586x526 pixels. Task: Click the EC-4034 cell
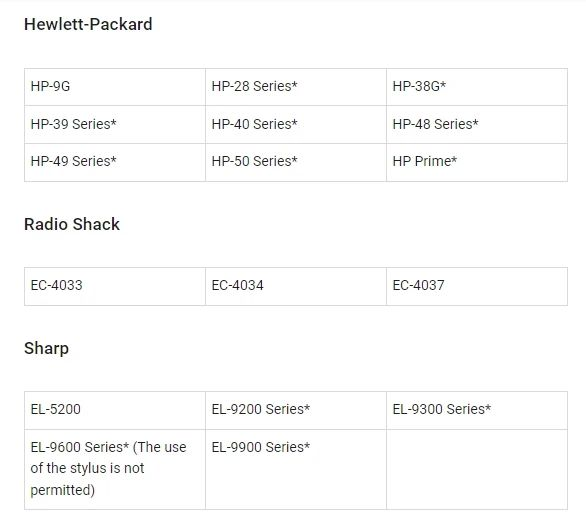click(296, 286)
